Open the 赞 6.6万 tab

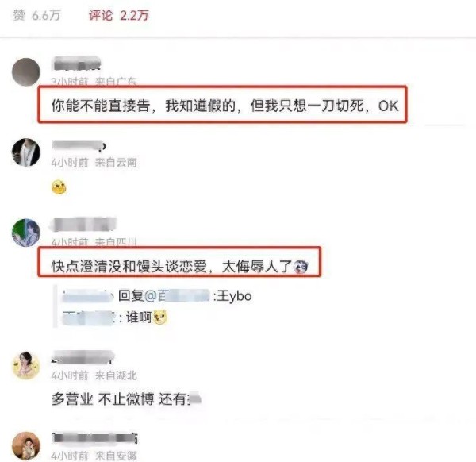(36, 15)
